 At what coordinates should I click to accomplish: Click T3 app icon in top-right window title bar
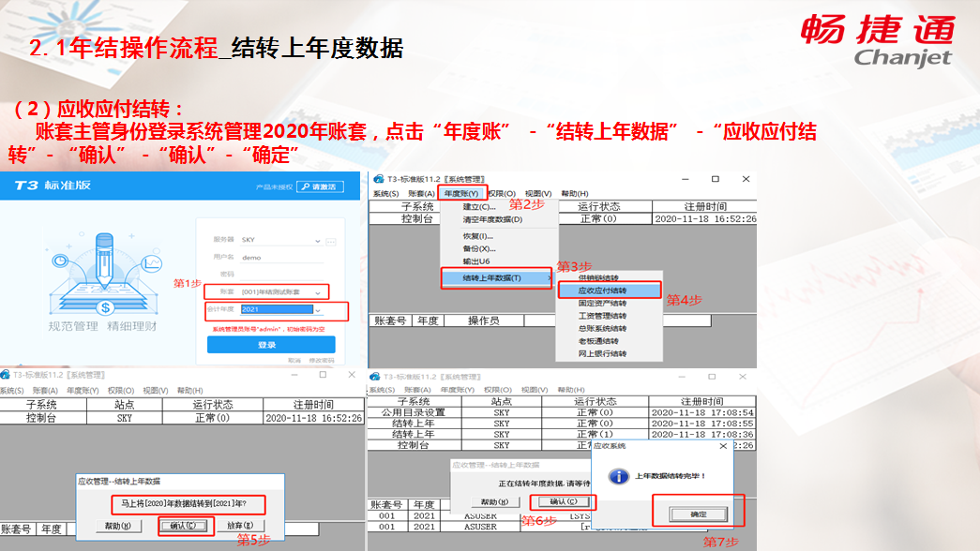[379, 179]
